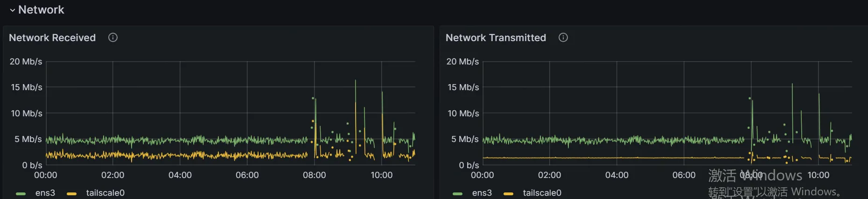Click the 02:00 time label in Network Transmitted
This screenshot has height=199, width=868.
tap(549, 175)
